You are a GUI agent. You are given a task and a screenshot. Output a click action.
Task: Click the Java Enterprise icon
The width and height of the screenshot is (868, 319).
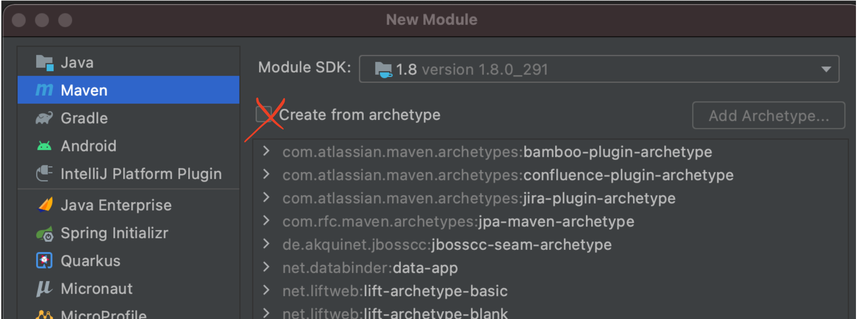[x=45, y=204]
